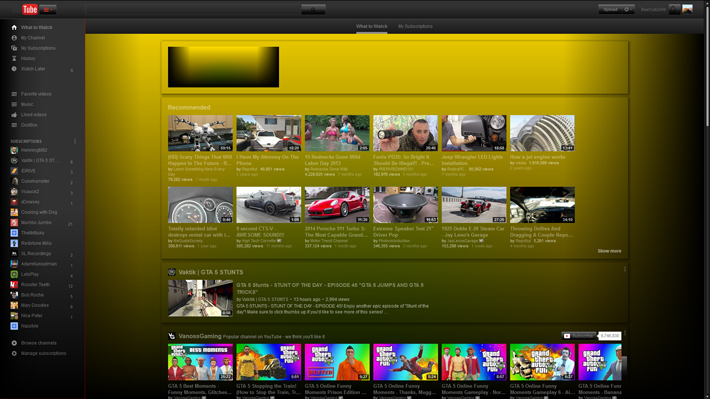Image resolution: width=710 pixels, height=399 pixels.
Task: Open the /DRIVE subscription
Action: tap(28, 171)
